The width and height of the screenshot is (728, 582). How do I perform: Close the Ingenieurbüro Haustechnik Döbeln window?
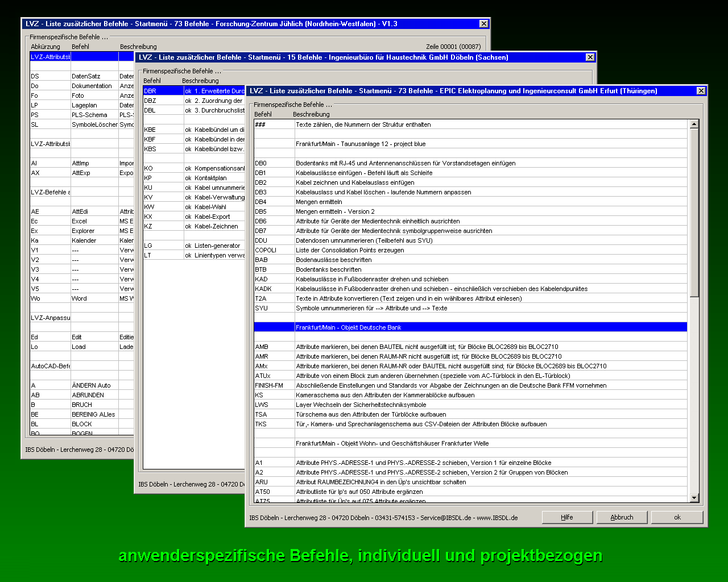coord(590,57)
